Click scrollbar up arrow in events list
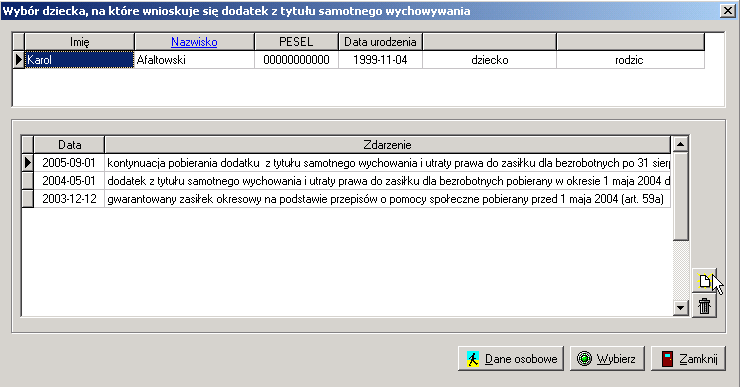Viewport: 740px width, 387px height. 680,143
